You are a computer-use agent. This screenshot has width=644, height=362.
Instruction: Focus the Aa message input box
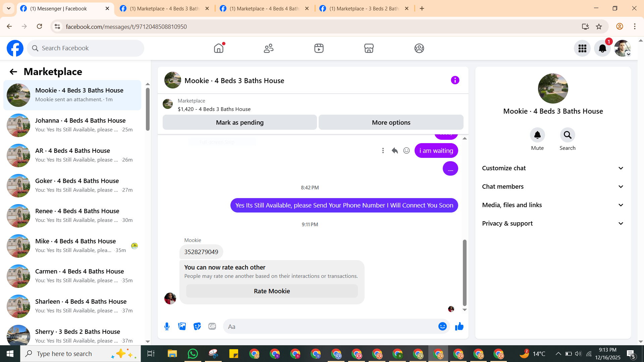[330, 326]
